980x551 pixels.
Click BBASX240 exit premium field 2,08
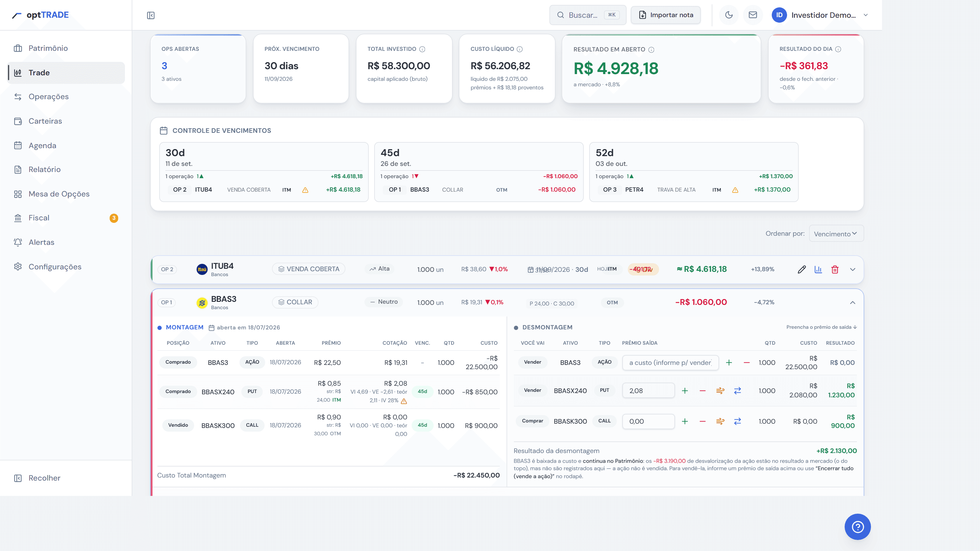click(x=648, y=391)
